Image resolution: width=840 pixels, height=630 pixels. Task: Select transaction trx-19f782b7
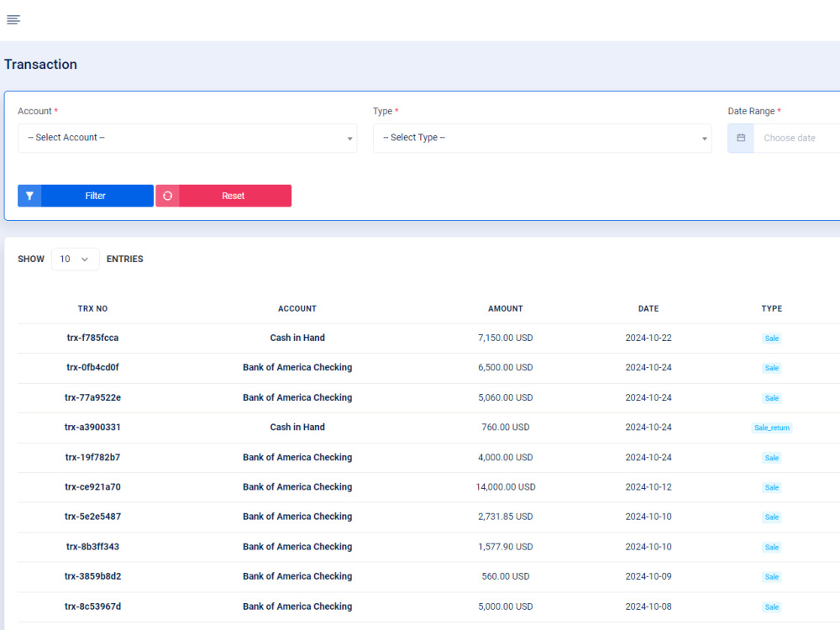[x=92, y=458]
